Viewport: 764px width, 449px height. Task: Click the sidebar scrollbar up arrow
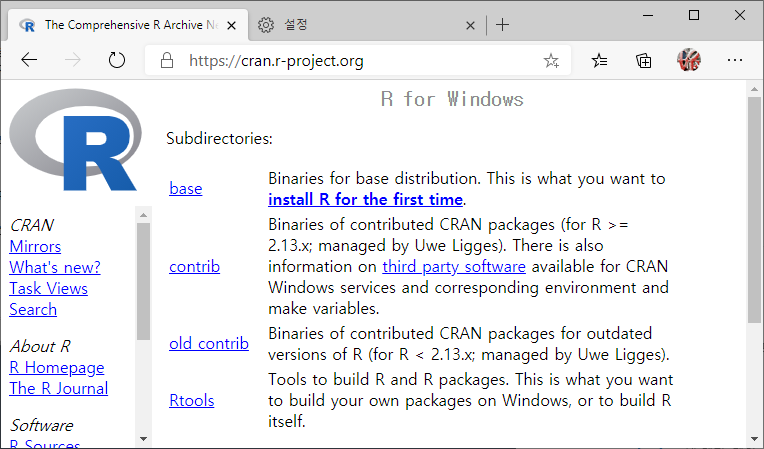143,215
